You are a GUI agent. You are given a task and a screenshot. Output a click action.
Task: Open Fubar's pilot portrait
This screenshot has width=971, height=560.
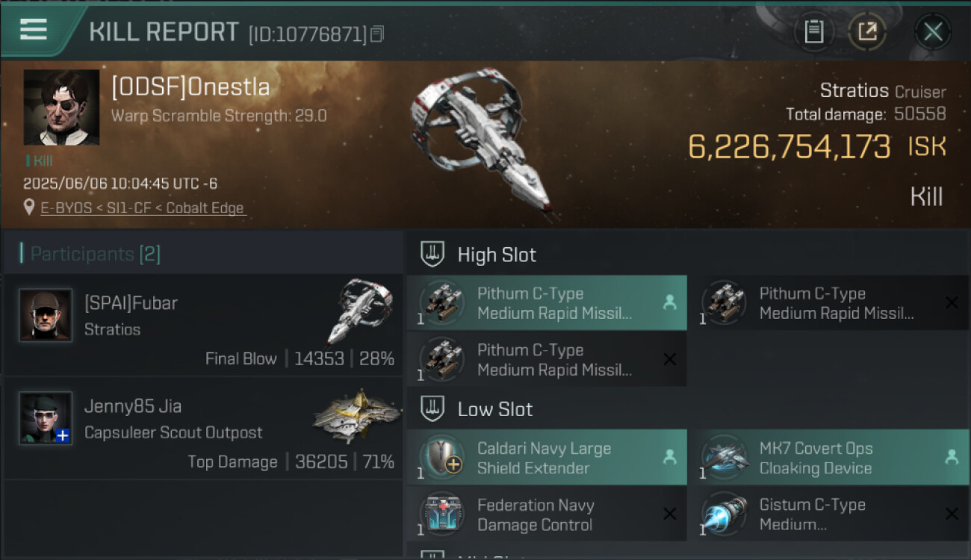click(x=46, y=316)
